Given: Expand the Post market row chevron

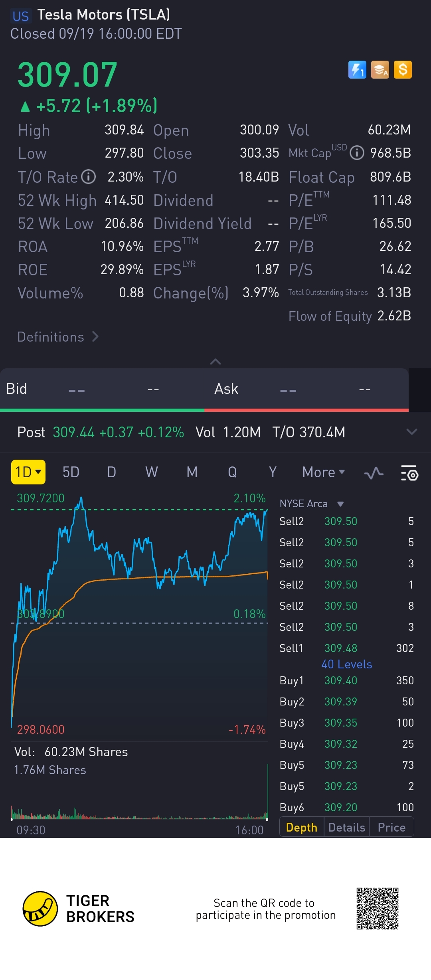Looking at the screenshot, I should (x=411, y=432).
